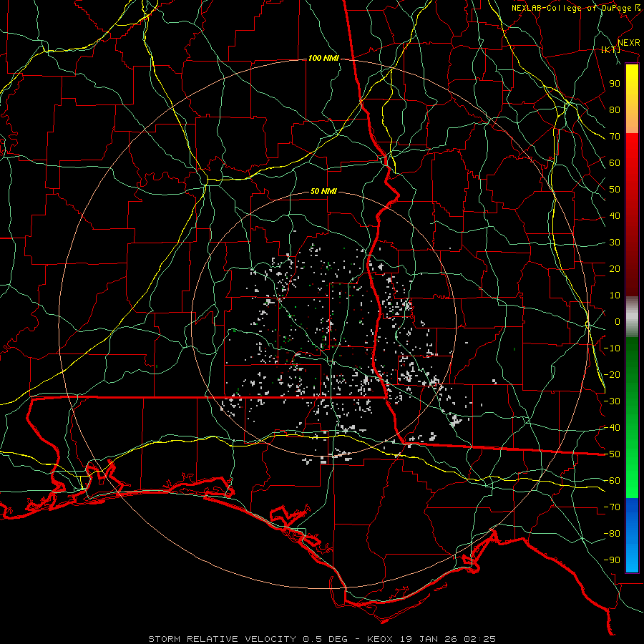Click the 20 value on velocity scale

tap(615, 269)
